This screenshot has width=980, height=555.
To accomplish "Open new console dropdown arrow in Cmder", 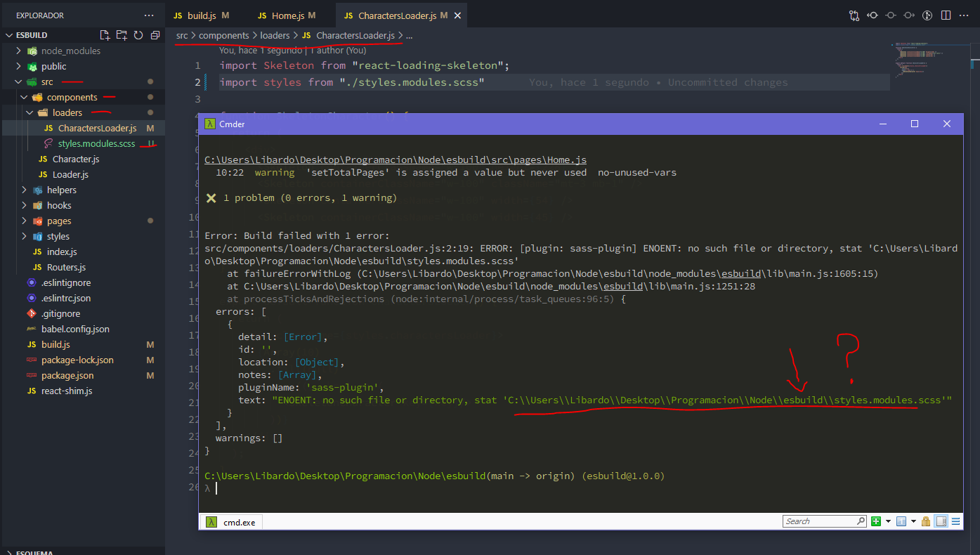I will [x=888, y=521].
